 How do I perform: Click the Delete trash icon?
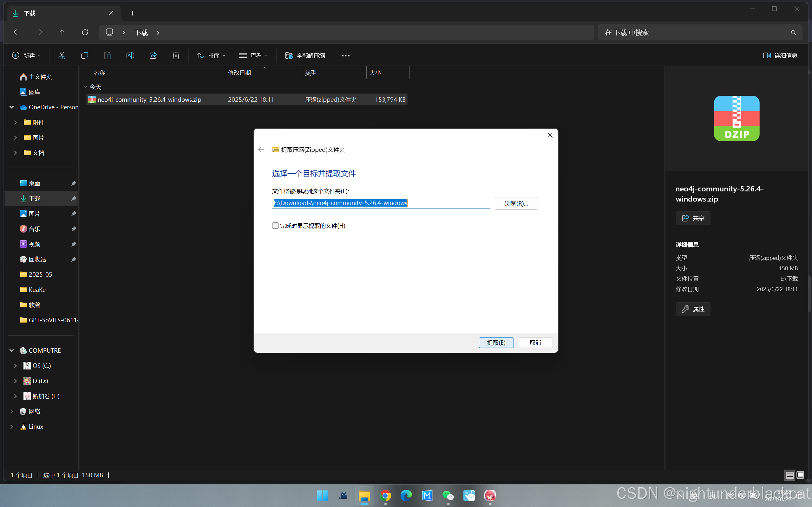point(176,56)
